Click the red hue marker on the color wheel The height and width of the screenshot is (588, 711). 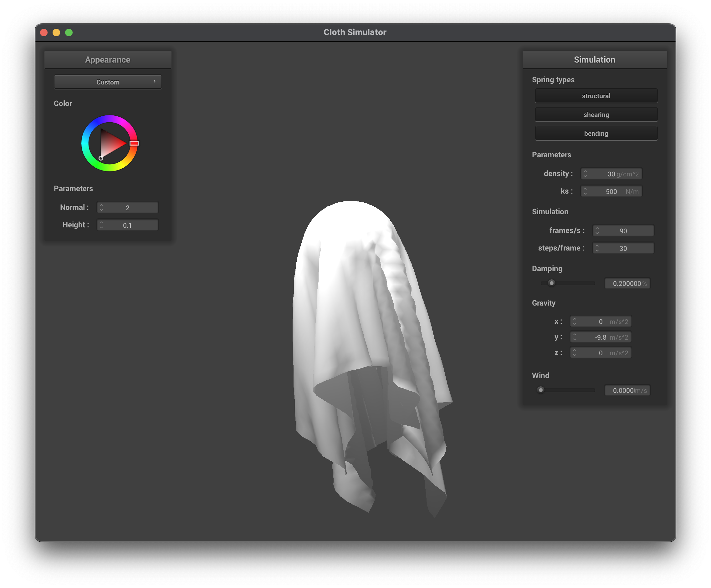[x=134, y=143]
